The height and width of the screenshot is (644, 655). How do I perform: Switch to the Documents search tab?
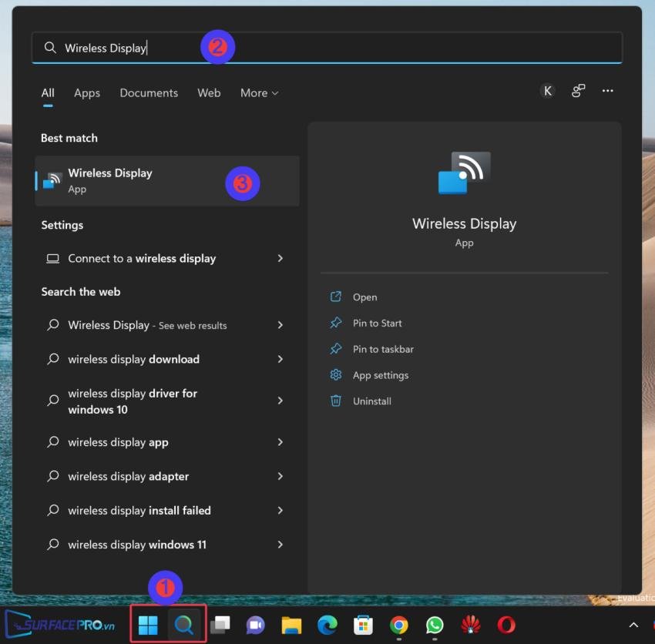click(x=149, y=92)
